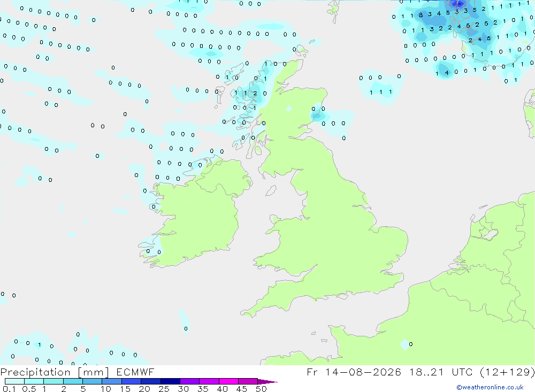The height and width of the screenshot is (392, 535).
Task: Click the '0.5' legend label
Action: (x=29, y=389)
